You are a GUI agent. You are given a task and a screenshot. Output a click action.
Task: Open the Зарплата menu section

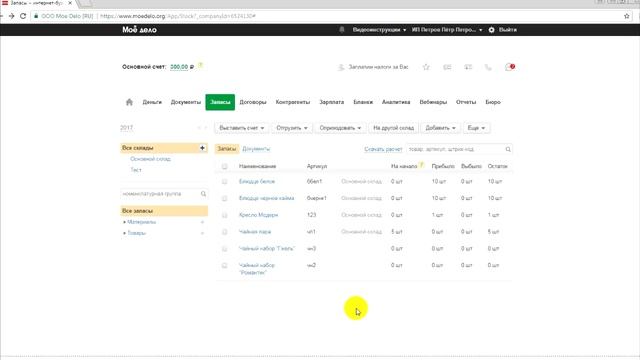coord(331,102)
